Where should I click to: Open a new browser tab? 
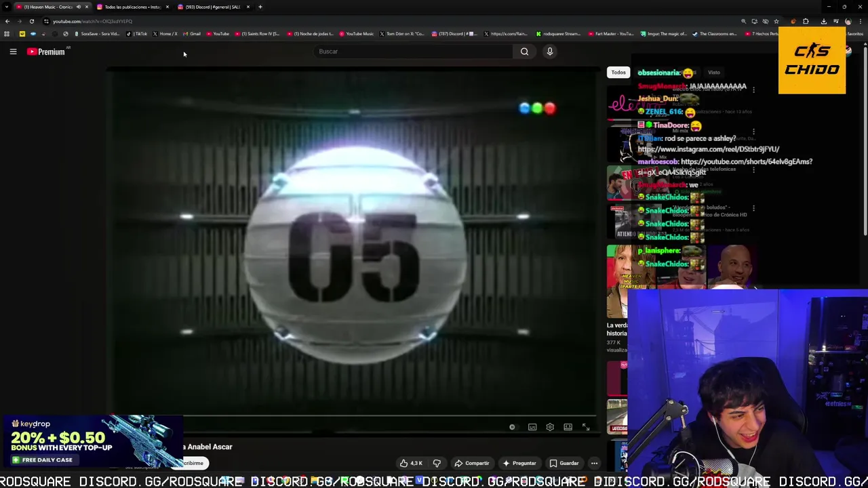pyautogui.click(x=260, y=7)
